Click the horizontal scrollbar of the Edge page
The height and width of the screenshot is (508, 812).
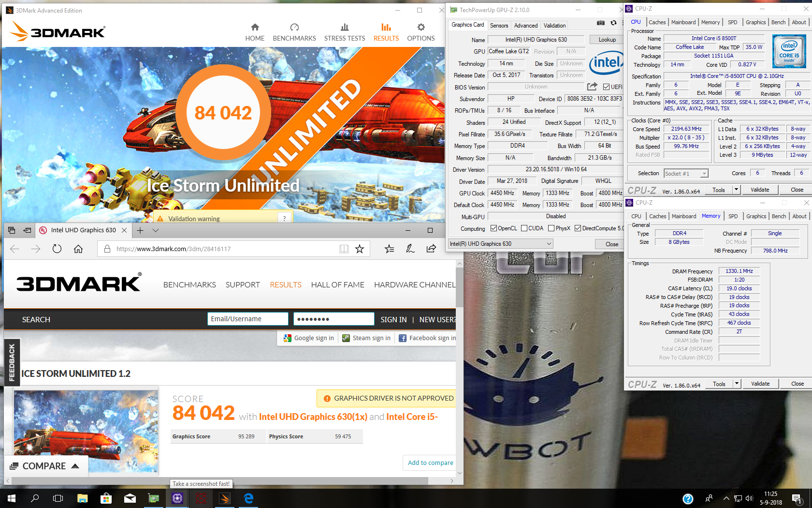point(220,480)
